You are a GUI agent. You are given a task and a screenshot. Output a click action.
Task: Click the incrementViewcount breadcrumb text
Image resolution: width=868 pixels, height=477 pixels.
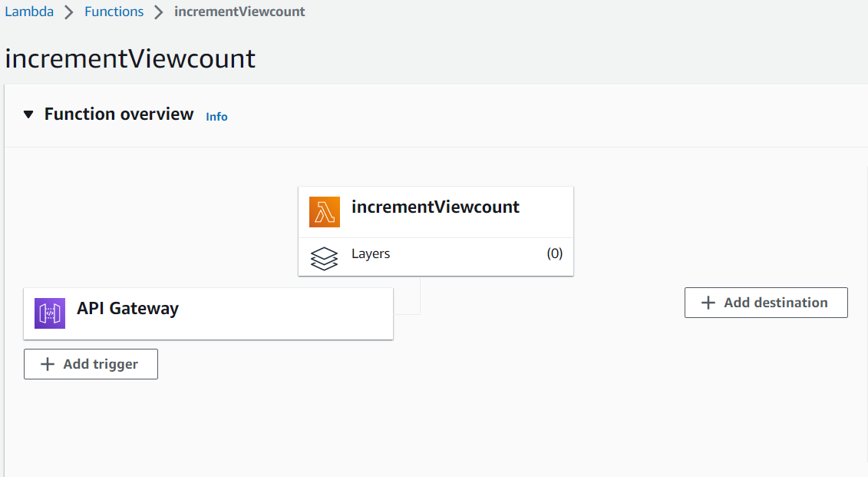click(239, 12)
